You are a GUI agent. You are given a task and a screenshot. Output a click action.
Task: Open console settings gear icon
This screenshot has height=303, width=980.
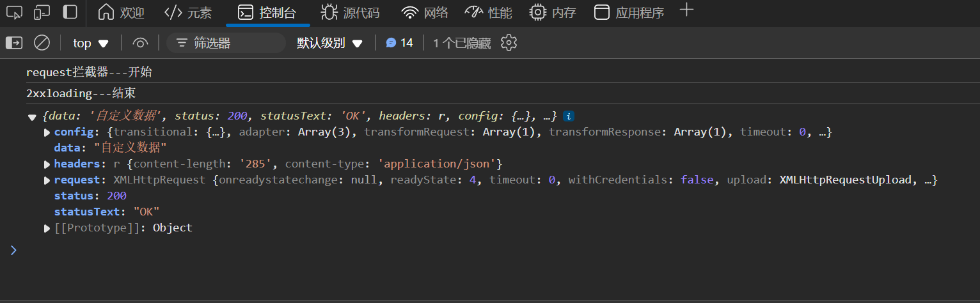click(509, 43)
